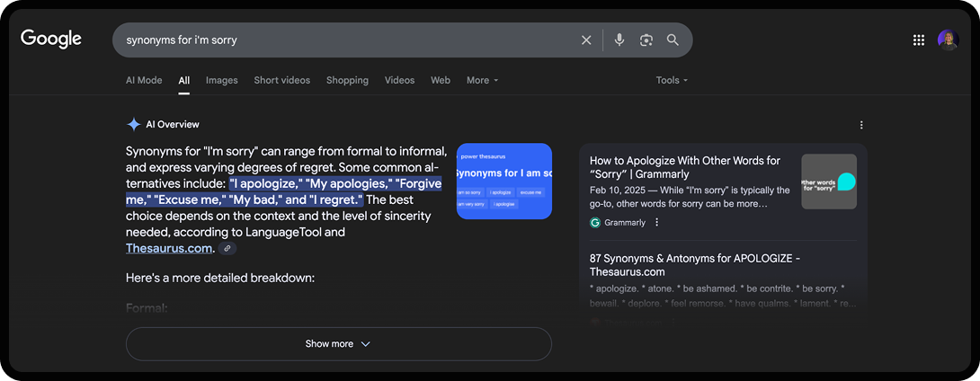980x381 pixels.
Task: Clear the search query with X icon
Action: click(x=586, y=40)
